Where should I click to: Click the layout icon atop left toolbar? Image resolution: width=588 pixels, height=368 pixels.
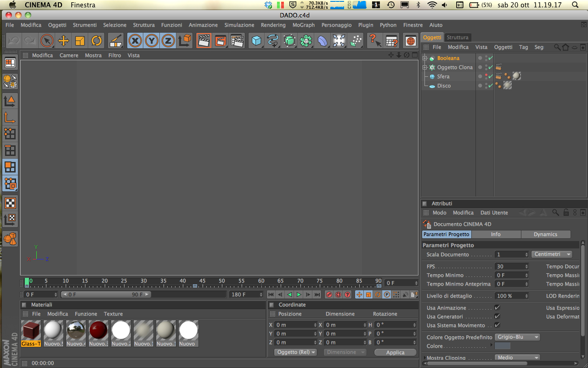click(x=10, y=63)
